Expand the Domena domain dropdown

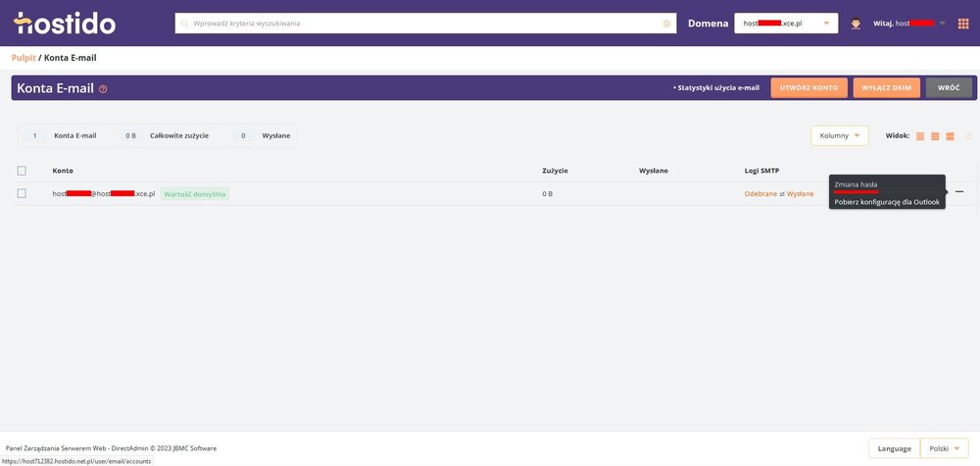tap(786, 23)
